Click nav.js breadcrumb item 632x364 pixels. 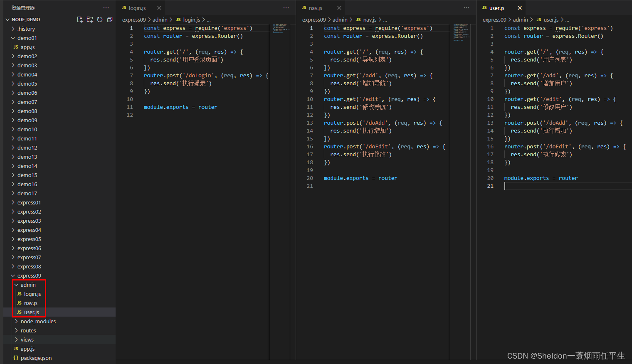pyautogui.click(x=366, y=20)
